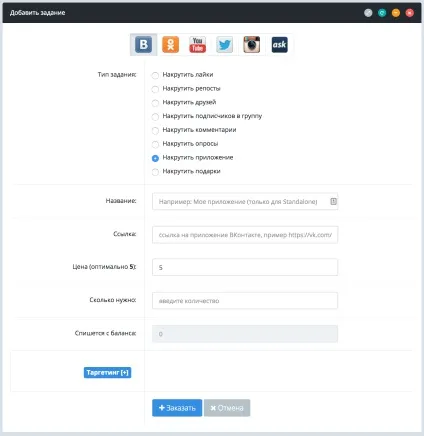Click the 'Цена (оптимально 5):' label

coord(104,267)
